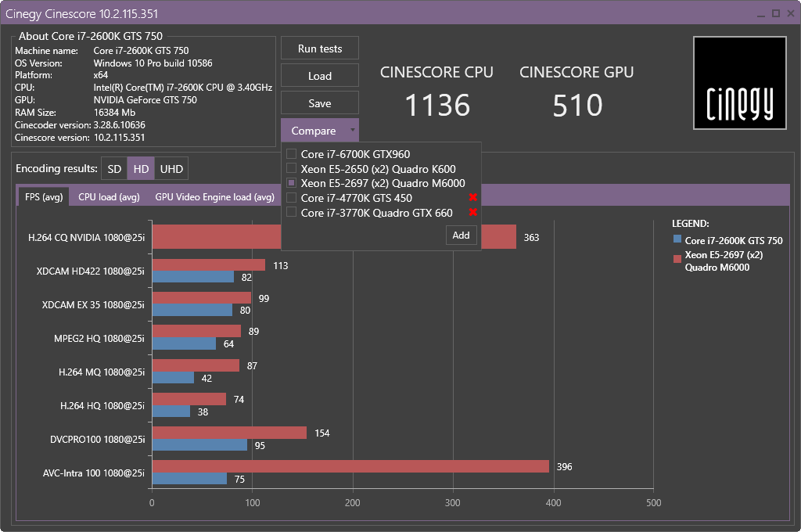801x532 pixels.
Task: Switch to UHD encoding results
Action: coord(171,169)
